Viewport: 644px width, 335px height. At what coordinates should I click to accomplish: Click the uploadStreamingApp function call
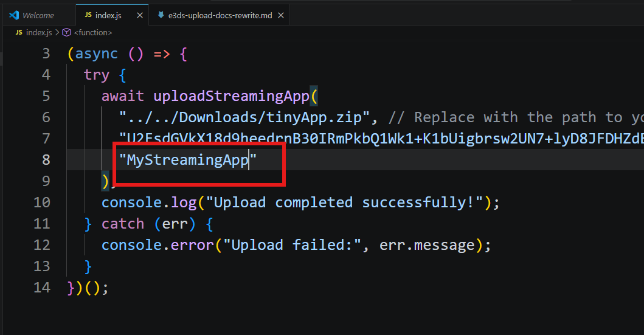[x=231, y=96]
